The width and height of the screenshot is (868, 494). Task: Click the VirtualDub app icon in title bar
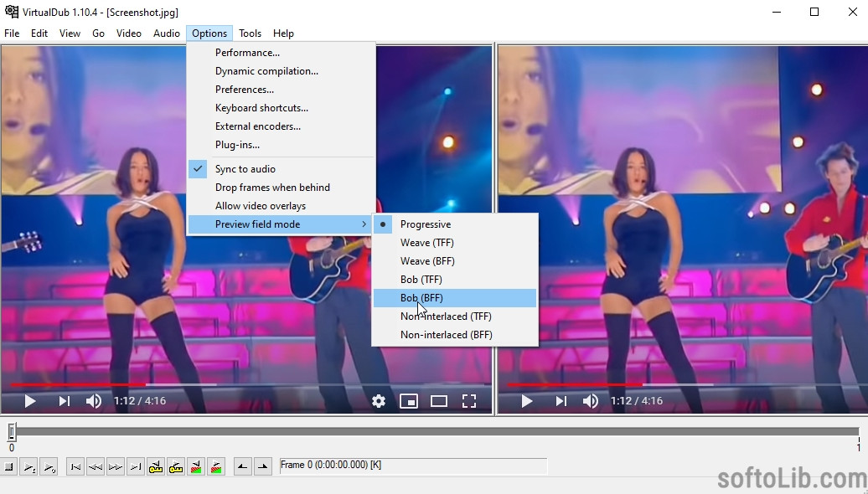coord(11,12)
